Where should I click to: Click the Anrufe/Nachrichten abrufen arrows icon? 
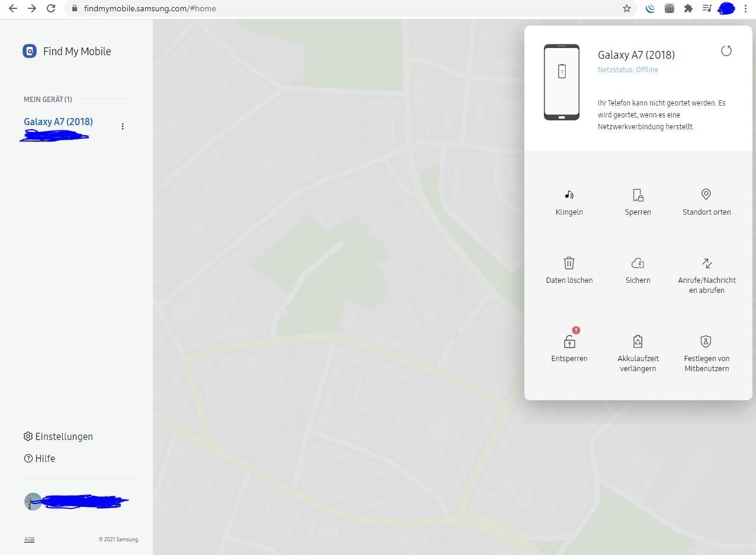707,263
